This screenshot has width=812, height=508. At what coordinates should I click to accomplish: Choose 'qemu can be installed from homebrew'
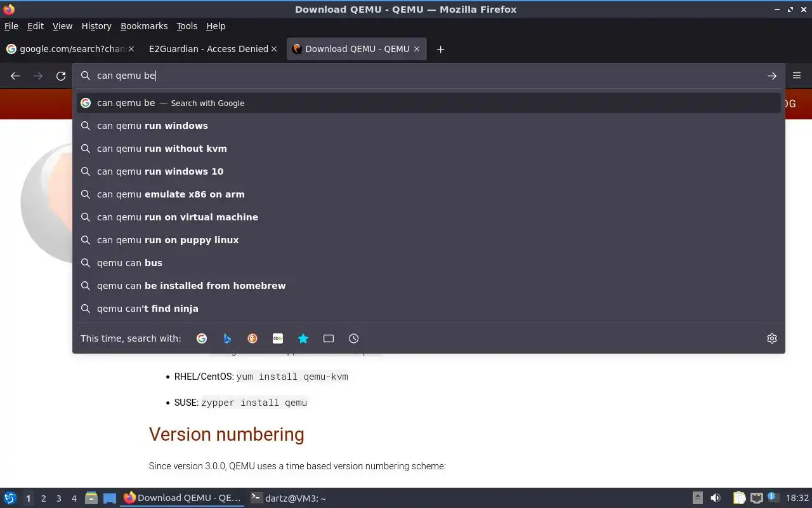(x=429, y=286)
